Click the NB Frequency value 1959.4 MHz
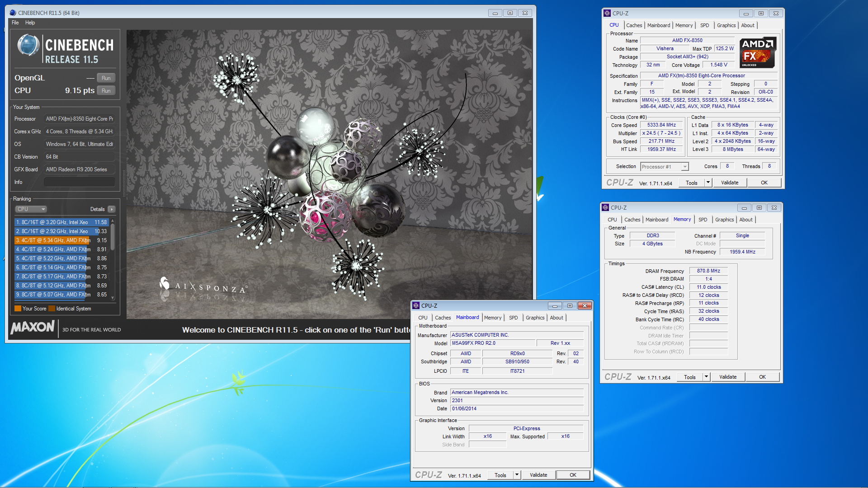Screen dimensions: 868x488 (742, 252)
